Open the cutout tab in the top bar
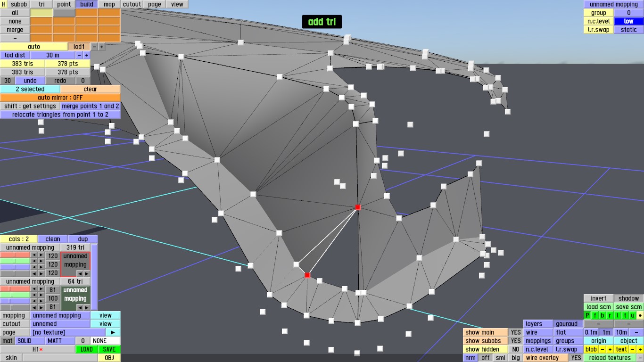This screenshot has width=644, height=362. pyautogui.click(x=132, y=4)
